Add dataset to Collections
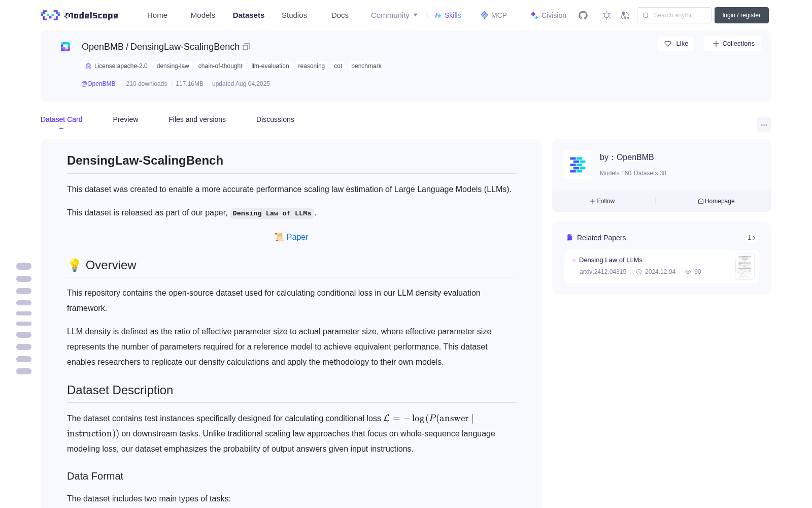The image size is (812, 508). click(x=733, y=44)
